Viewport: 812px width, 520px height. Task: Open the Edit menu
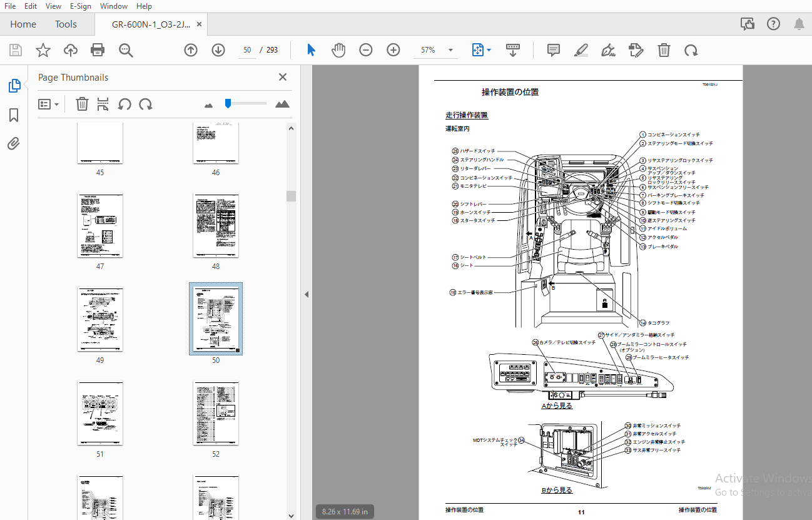31,6
